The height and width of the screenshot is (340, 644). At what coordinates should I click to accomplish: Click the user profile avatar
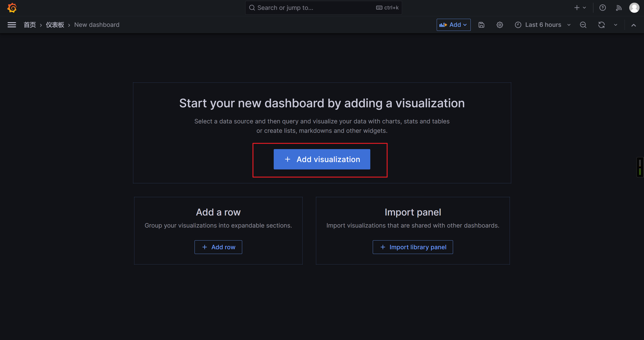pos(634,8)
